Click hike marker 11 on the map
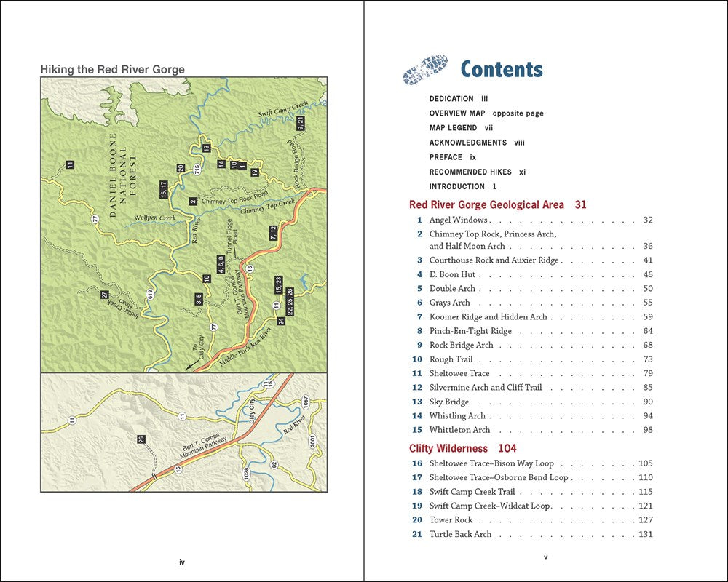The height and width of the screenshot is (582, 728). tap(70, 164)
